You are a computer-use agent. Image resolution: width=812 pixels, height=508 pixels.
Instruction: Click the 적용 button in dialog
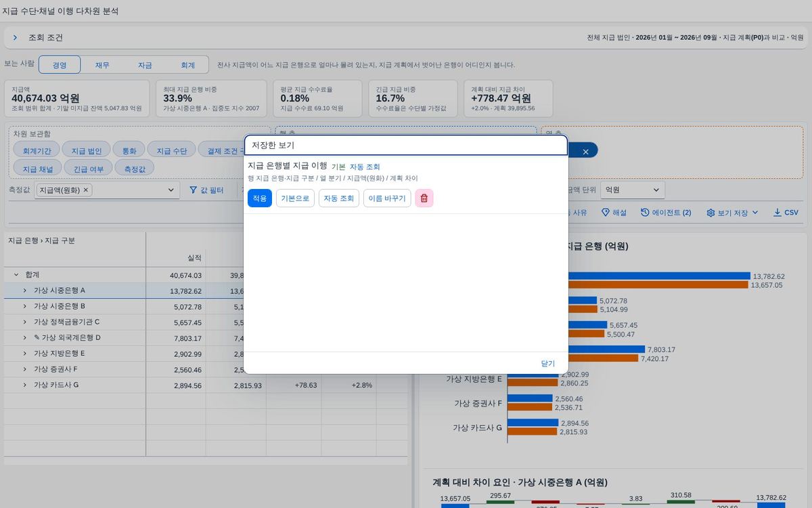260,198
